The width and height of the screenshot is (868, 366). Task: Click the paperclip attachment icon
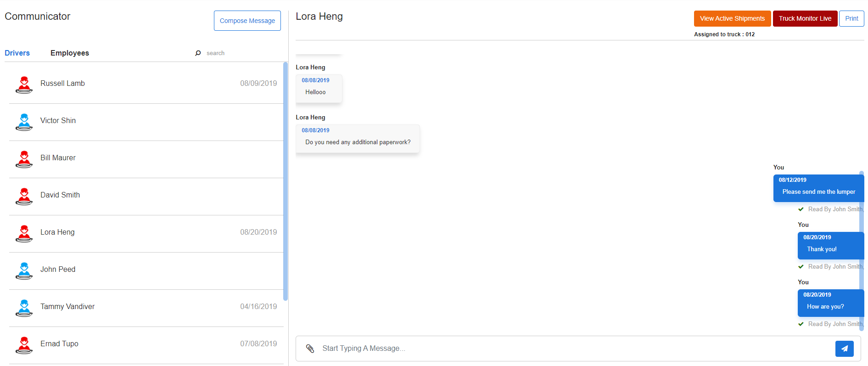[x=310, y=349]
